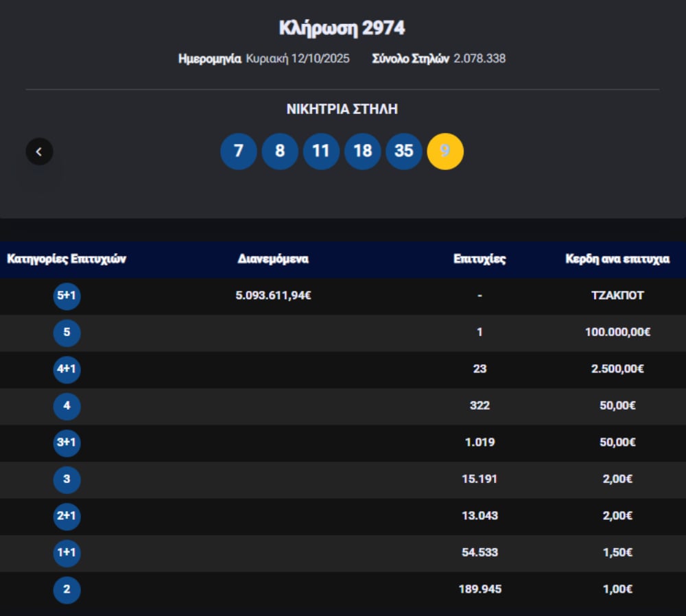Click the 1+1 category badge

tap(67, 553)
